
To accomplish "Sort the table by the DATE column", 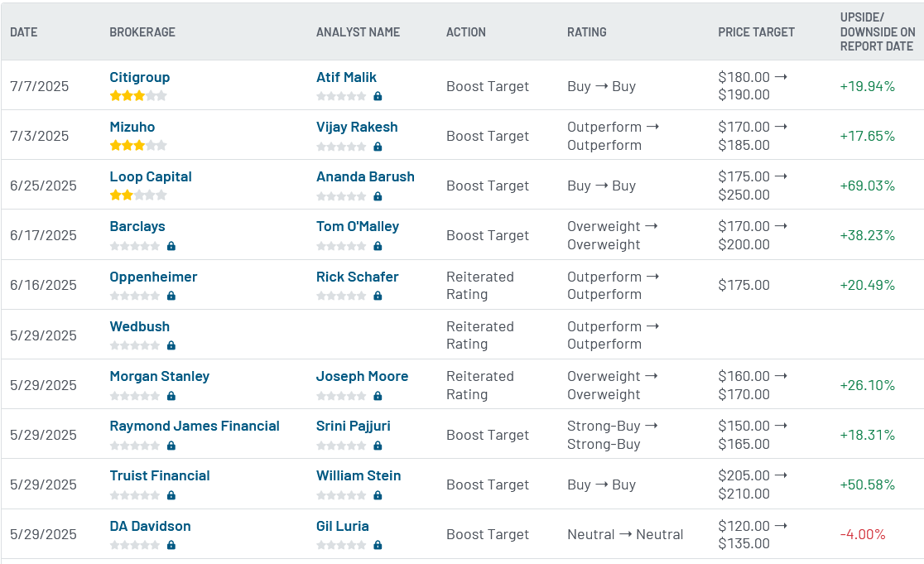I will point(22,32).
